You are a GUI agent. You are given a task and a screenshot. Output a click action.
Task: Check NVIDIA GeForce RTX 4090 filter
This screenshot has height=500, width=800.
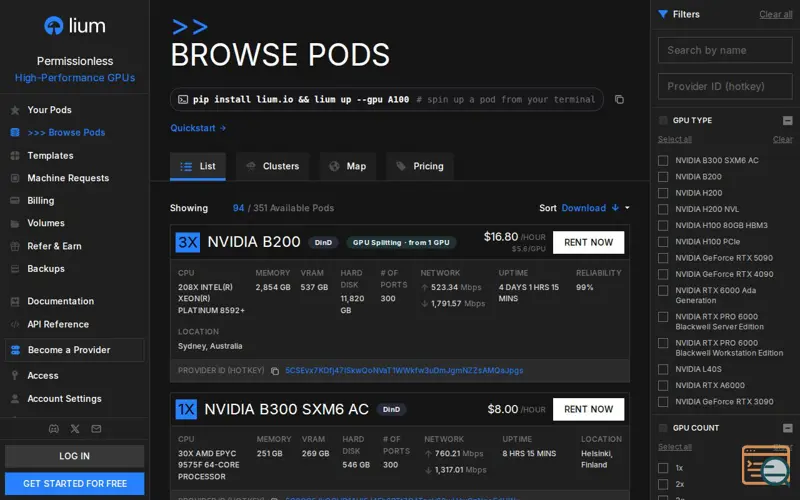663,274
